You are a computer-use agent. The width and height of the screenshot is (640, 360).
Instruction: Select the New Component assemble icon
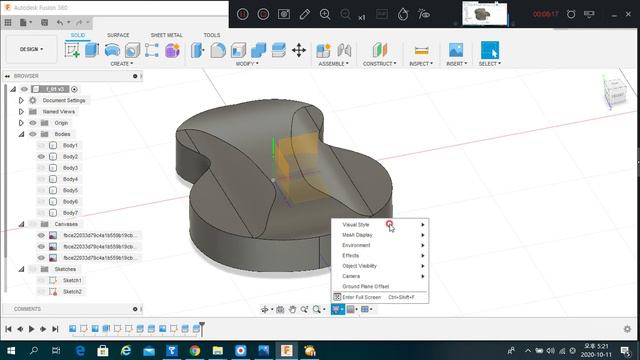(323, 50)
